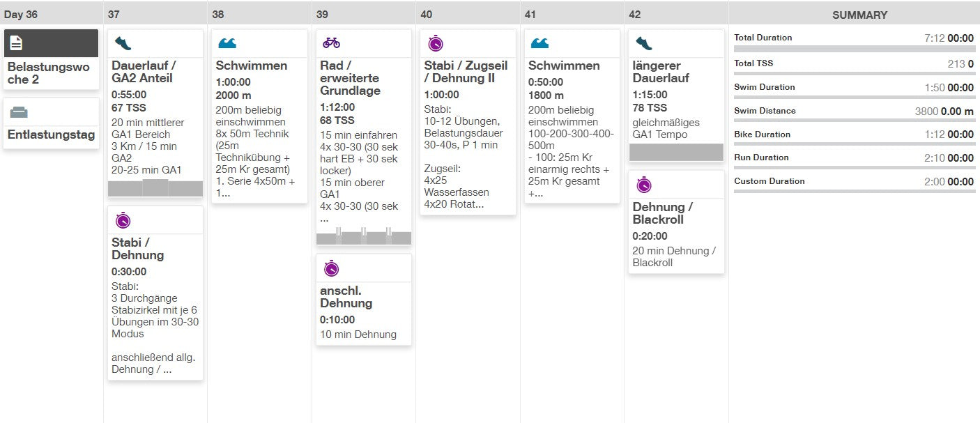Select the stopwatch icon on Dehnung / Blackroll
This screenshot has height=423, width=980.
pyautogui.click(x=643, y=183)
